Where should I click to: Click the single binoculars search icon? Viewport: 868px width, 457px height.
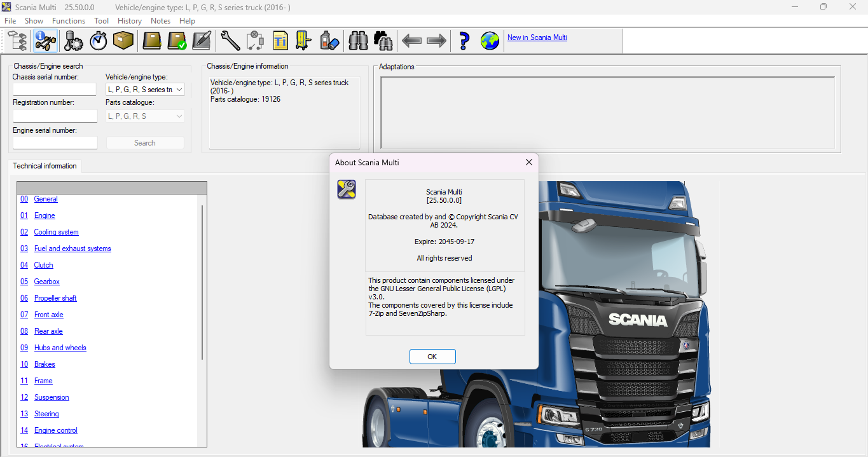pyautogui.click(x=359, y=41)
